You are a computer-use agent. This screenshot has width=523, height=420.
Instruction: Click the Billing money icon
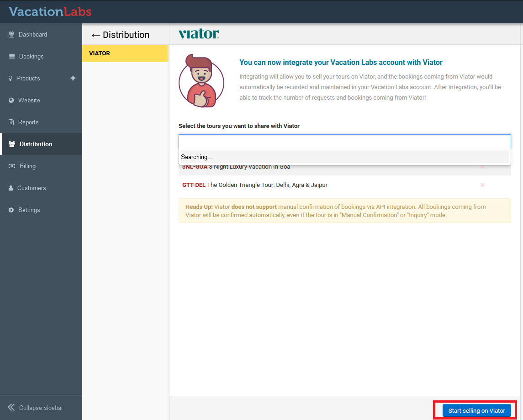[x=11, y=166]
